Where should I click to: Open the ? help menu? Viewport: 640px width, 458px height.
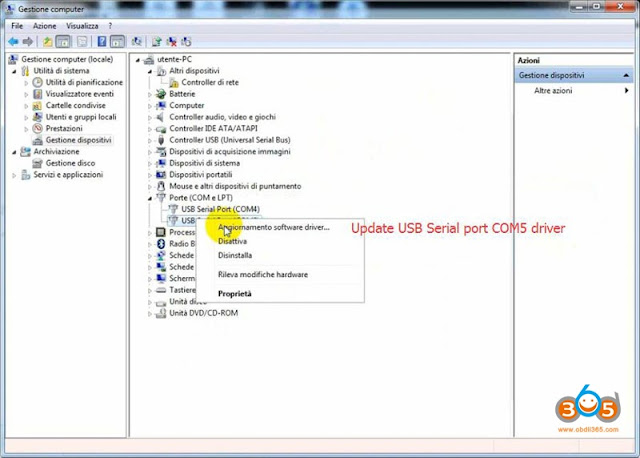[110, 26]
